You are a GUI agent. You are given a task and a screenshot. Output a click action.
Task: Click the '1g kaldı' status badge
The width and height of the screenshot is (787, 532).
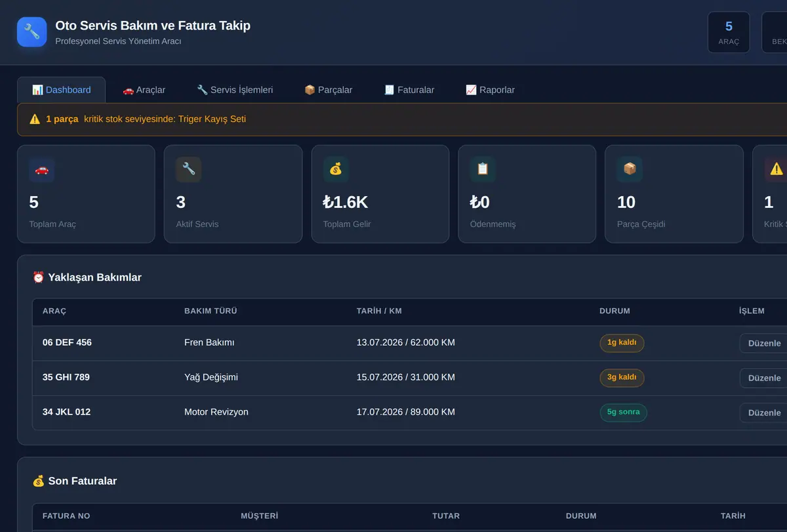tap(622, 343)
